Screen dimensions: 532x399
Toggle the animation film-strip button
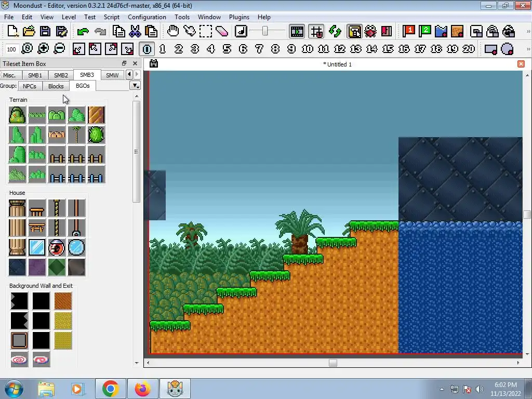coord(297,31)
